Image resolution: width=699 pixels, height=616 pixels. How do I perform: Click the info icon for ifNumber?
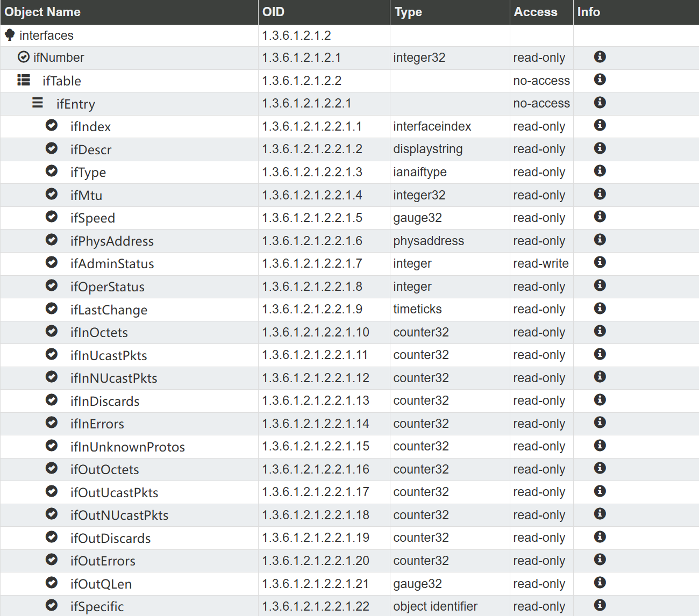click(600, 57)
